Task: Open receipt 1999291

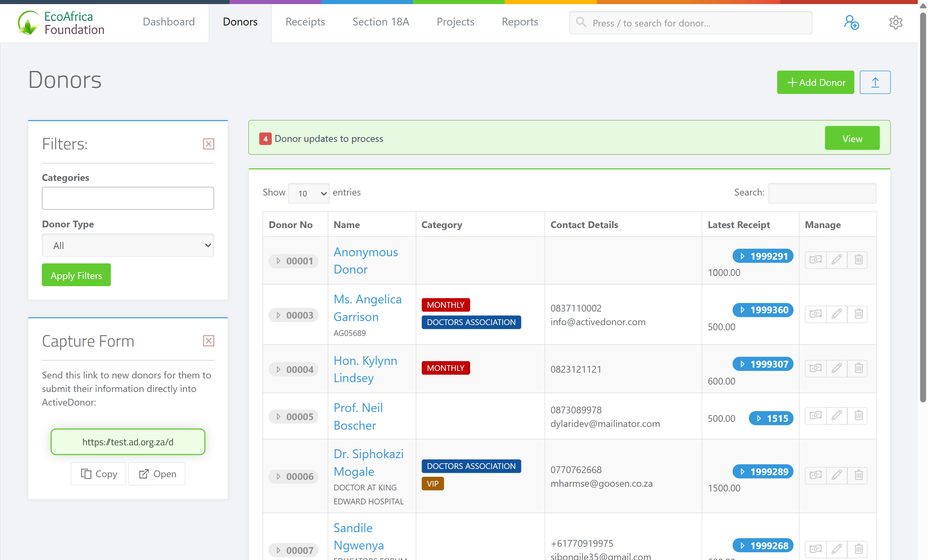Action: [763, 256]
